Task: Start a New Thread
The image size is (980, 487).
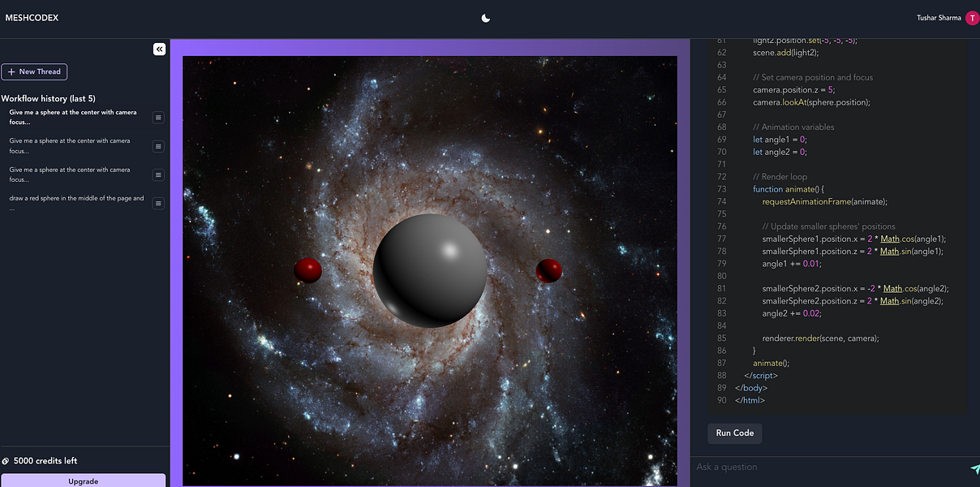Action: 34,71
